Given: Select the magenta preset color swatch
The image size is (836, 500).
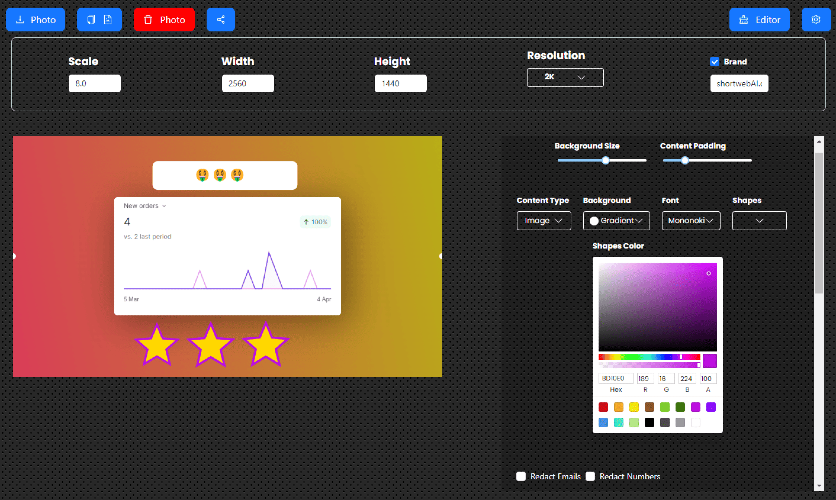Looking at the screenshot, I should click(x=696, y=407).
